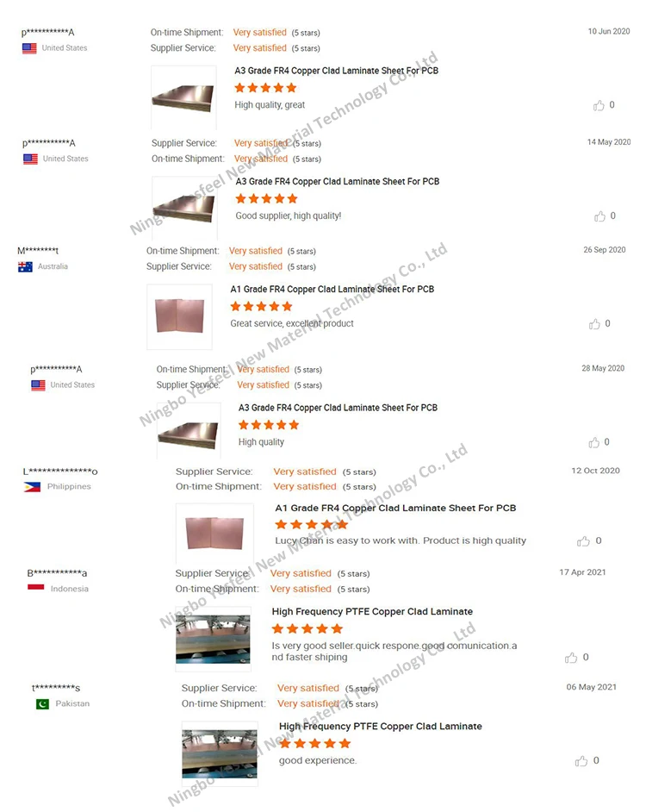Image resolution: width=646 pixels, height=812 pixels.
Task: Click the Australia flag icon
Action: click(25, 266)
